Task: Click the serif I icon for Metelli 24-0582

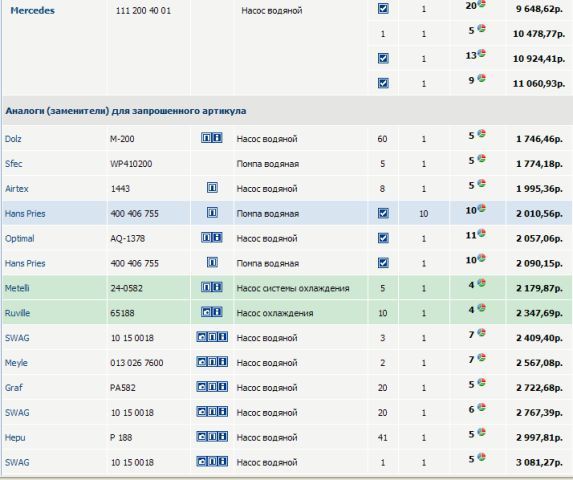Action: tap(206, 287)
